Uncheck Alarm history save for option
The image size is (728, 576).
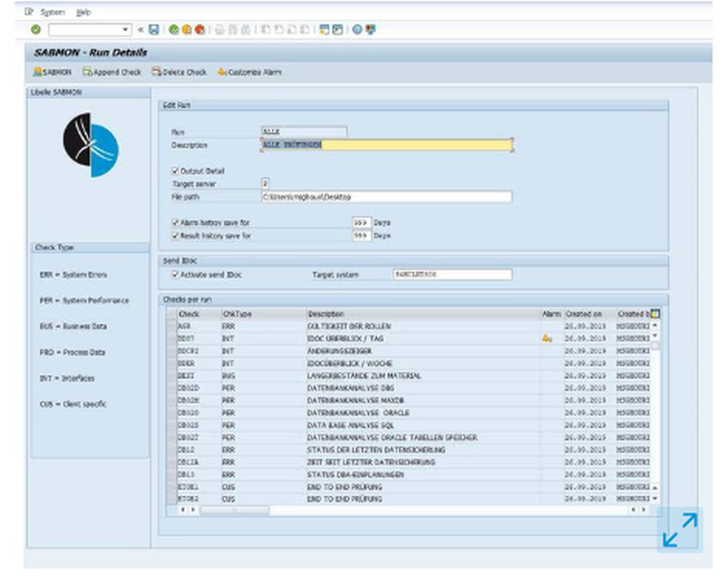[175, 223]
